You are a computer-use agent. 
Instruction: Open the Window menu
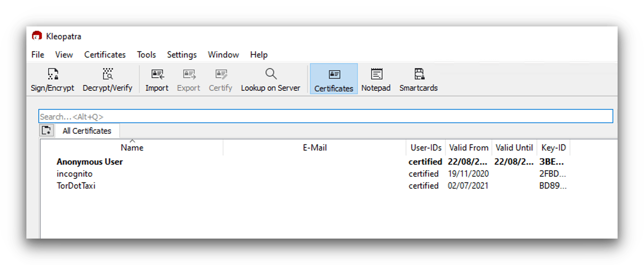(x=223, y=55)
